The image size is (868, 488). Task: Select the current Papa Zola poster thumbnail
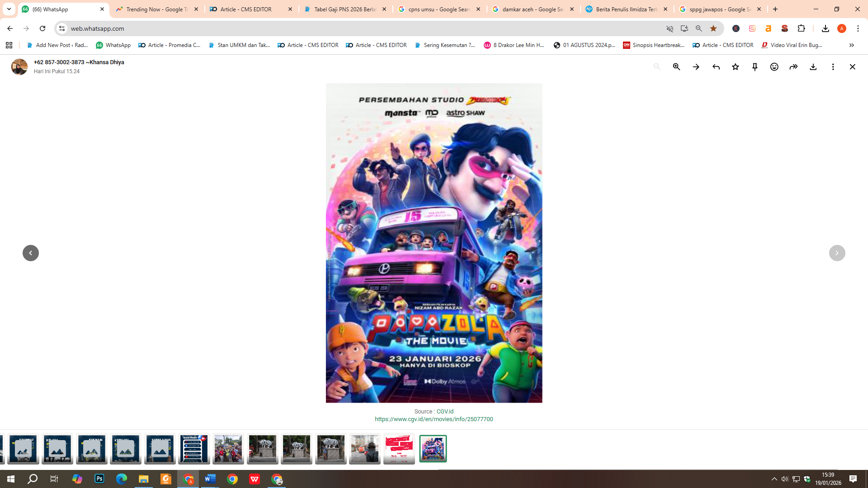[433, 449]
